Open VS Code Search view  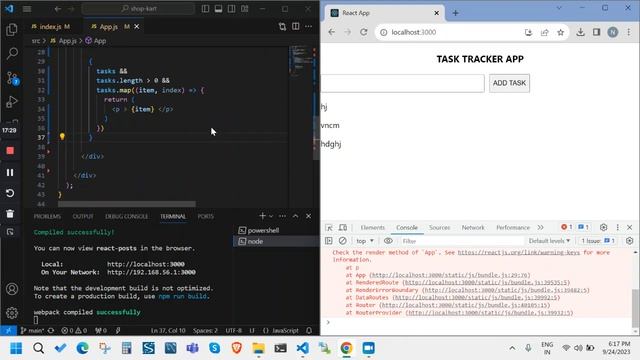(x=12, y=53)
